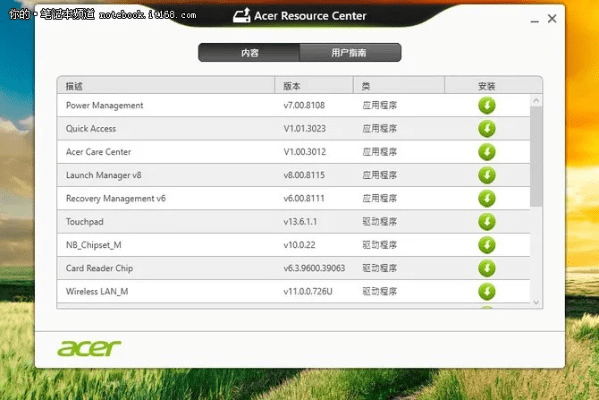Select the Card Reader Chip entry
The width and height of the screenshot is (599, 400).
[99, 269]
